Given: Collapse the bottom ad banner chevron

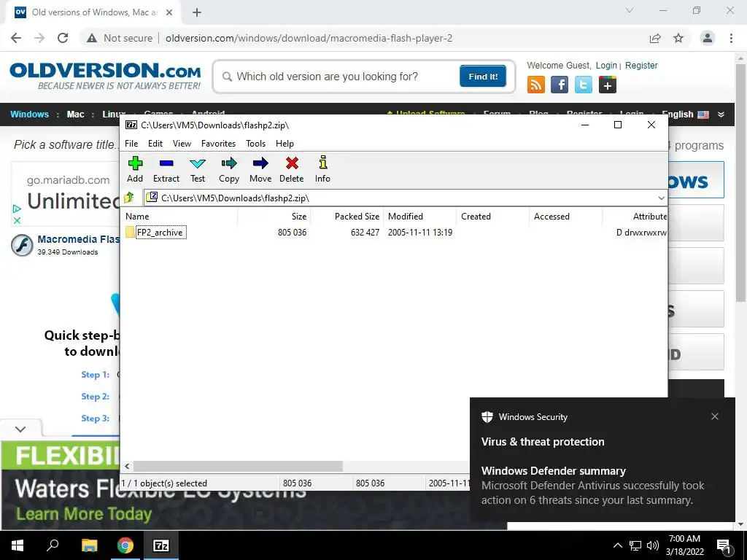Looking at the screenshot, I should (20, 429).
